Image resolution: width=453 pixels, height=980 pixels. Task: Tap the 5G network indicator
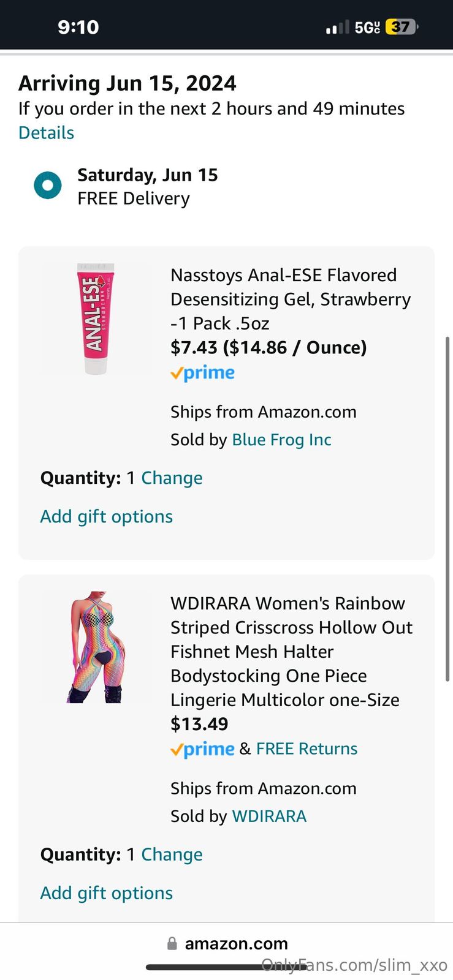tap(367, 27)
